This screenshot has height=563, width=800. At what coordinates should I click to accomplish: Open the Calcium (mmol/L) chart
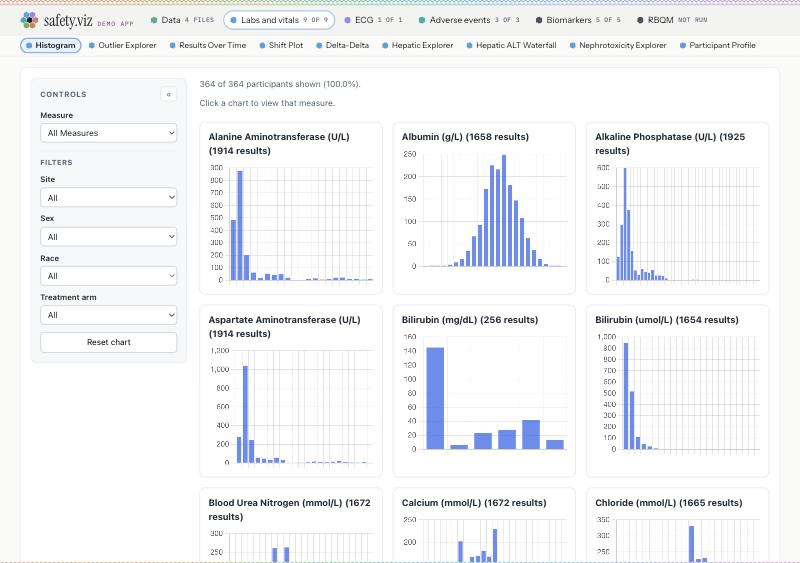[x=484, y=525]
